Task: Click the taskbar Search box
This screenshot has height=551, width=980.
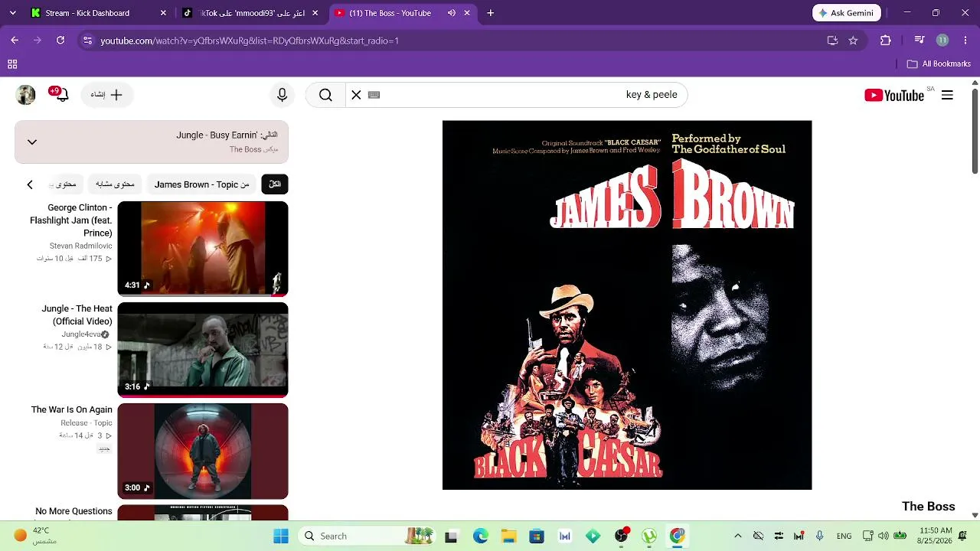Action: click(367, 536)
